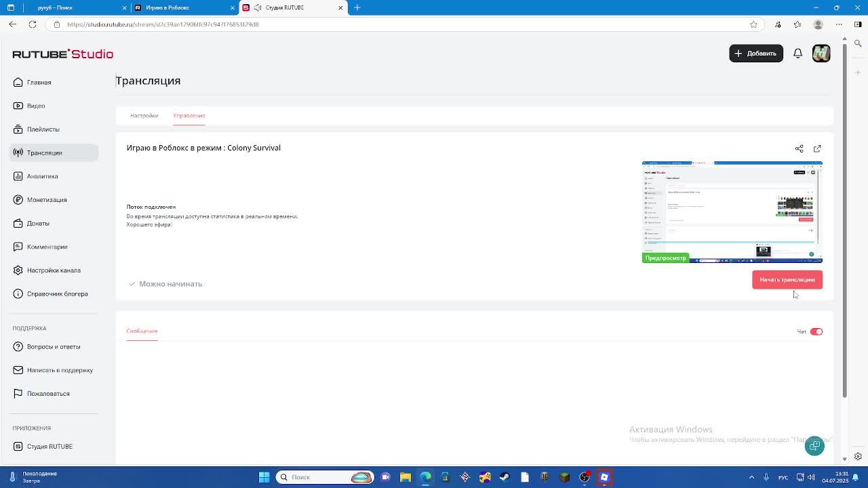868x488 pixels.
Task: Click the Можно начинать status text
Action: tap(170, 284)
